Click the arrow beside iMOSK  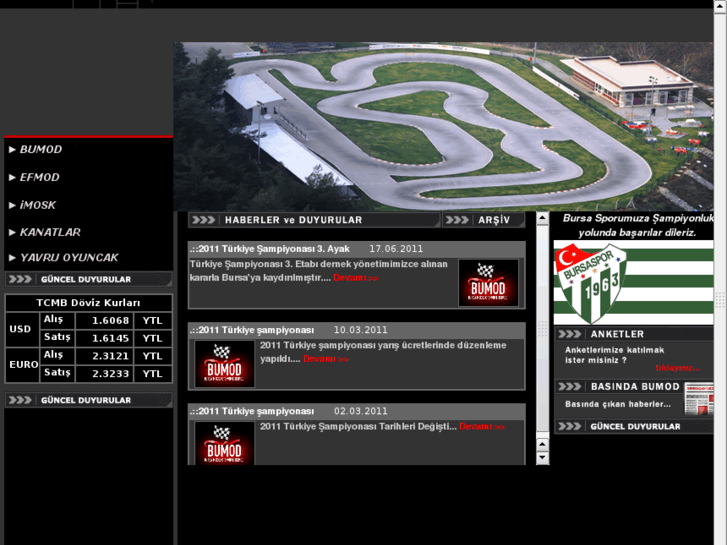pos(13,205)
